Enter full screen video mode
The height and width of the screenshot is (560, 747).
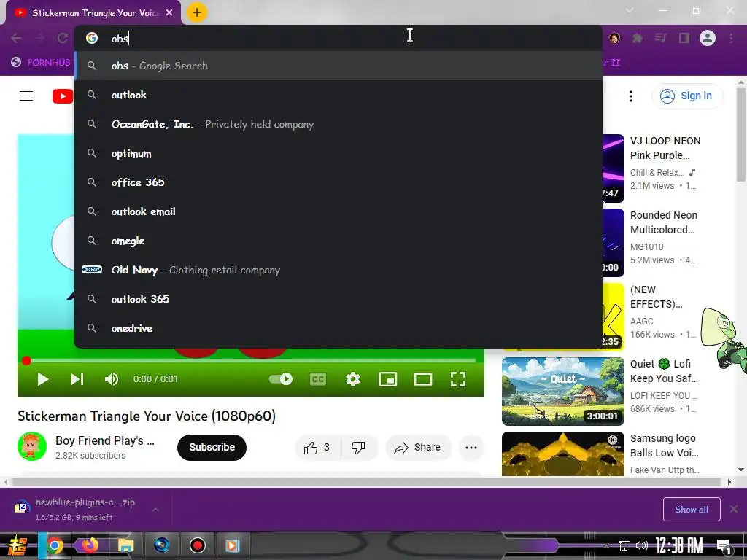(458, 379)
